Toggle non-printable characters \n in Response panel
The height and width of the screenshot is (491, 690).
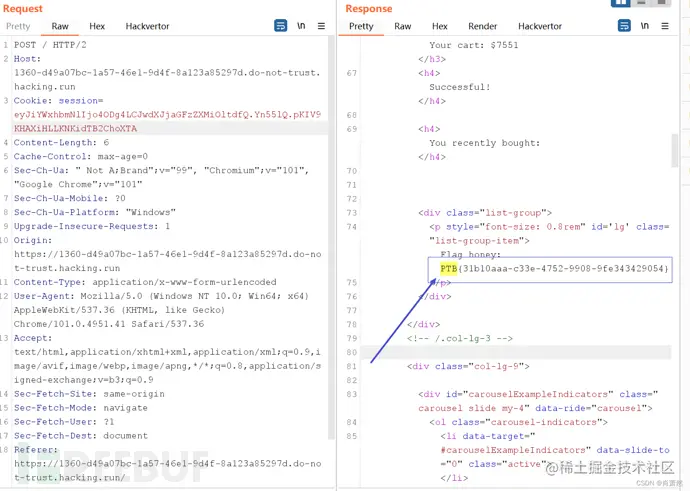[645, 26]
